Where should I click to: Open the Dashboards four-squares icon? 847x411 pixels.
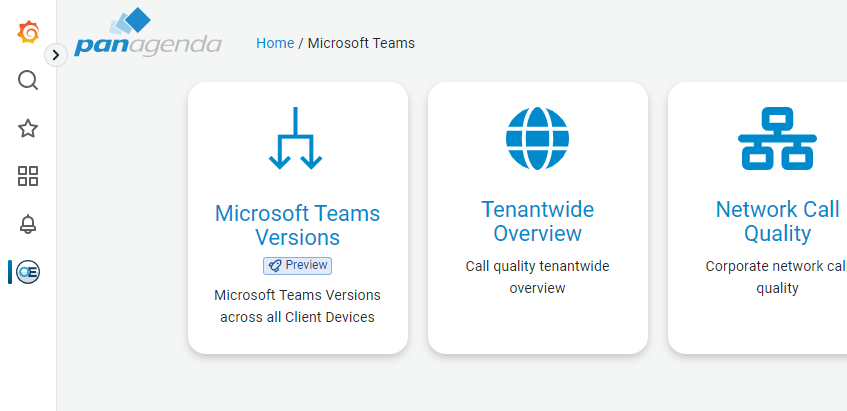pyautogui.click(x=28, y=177)
